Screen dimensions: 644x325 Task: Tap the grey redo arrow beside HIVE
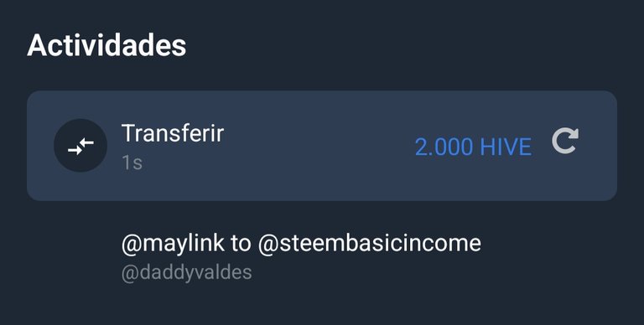coord(565,142)
